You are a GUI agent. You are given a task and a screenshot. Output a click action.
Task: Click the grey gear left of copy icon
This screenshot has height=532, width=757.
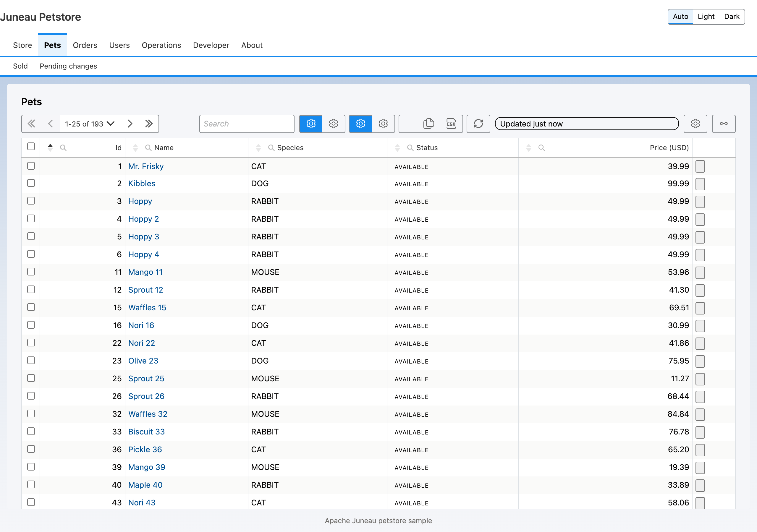tap(383, 124)
